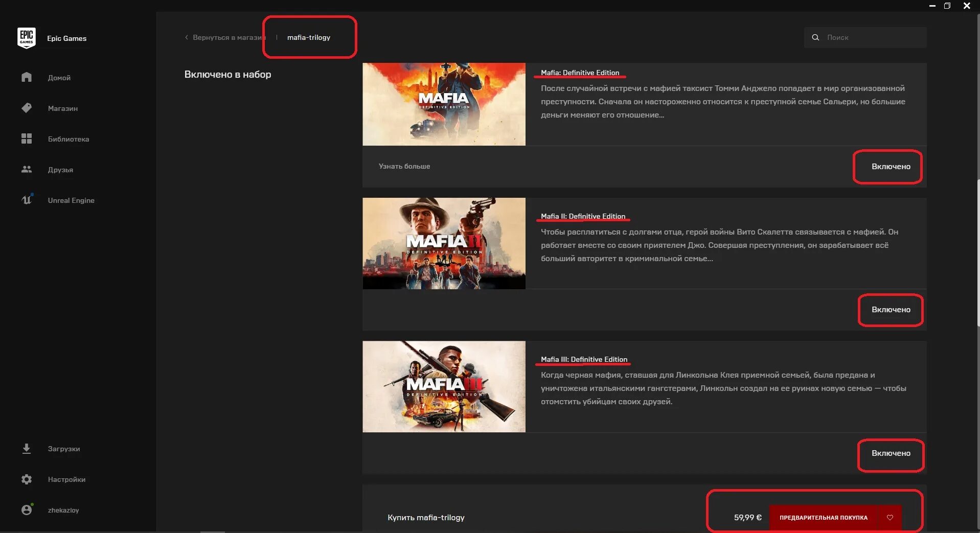This screenshot has height=533, width=980.
Task: Click the Epic Games title text
Action: tap(67, 38)
